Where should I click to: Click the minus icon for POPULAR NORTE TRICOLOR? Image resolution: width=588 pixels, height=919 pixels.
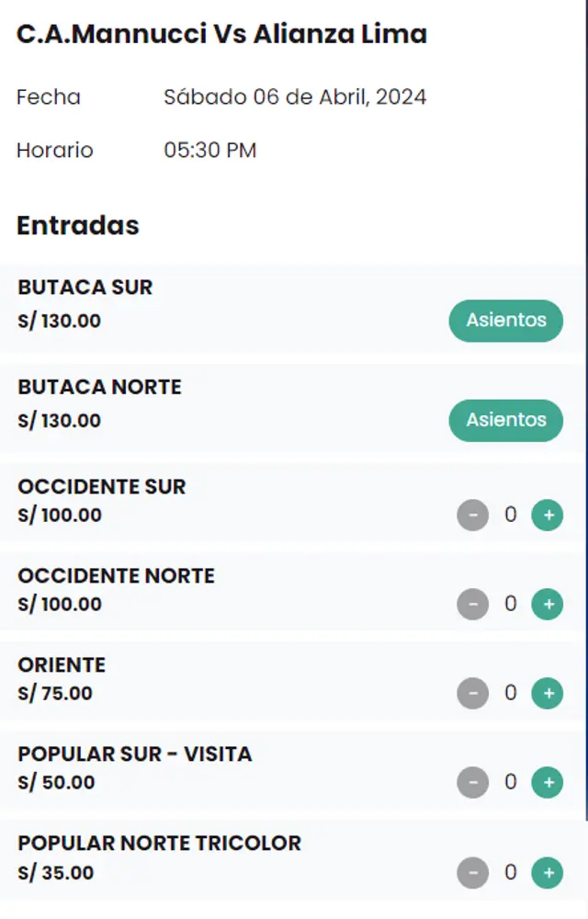(473, 873)
